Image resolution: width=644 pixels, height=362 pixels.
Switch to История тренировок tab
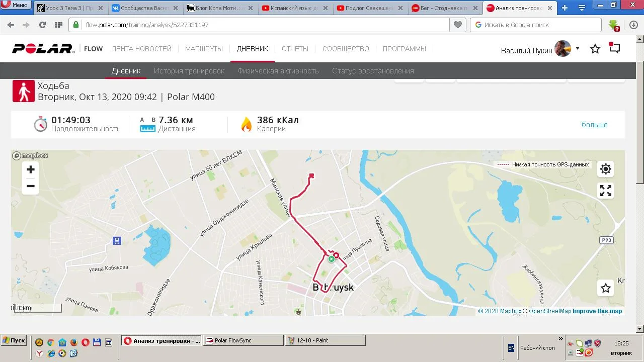189,71
